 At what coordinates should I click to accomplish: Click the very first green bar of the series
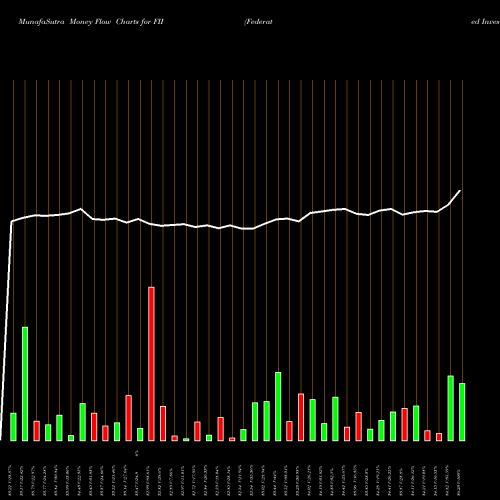pos(13,427)
